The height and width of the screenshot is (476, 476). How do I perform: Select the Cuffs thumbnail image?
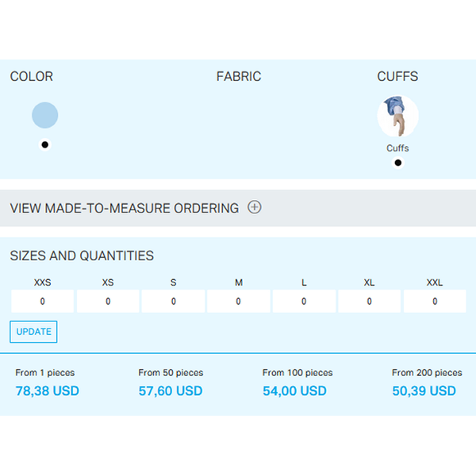point(397,116)
